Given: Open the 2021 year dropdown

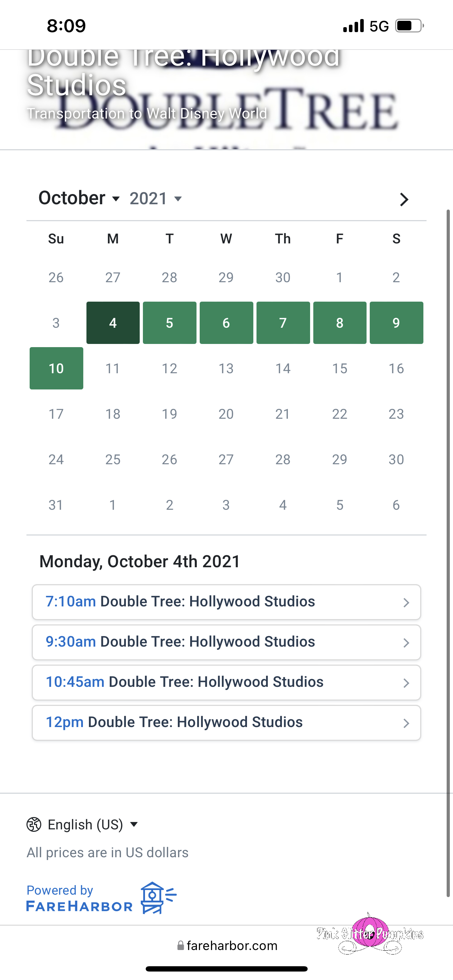Looking at the screenshot, I should 156,199.
